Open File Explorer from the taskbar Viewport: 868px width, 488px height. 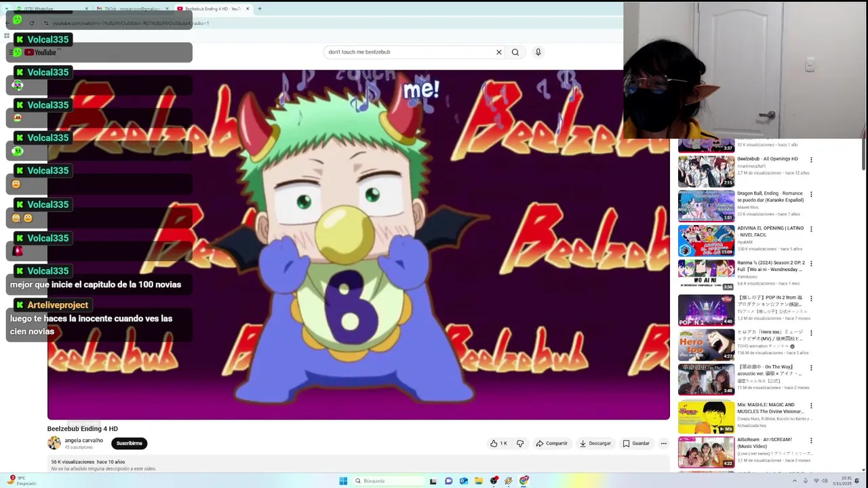(x=479, y=481)
